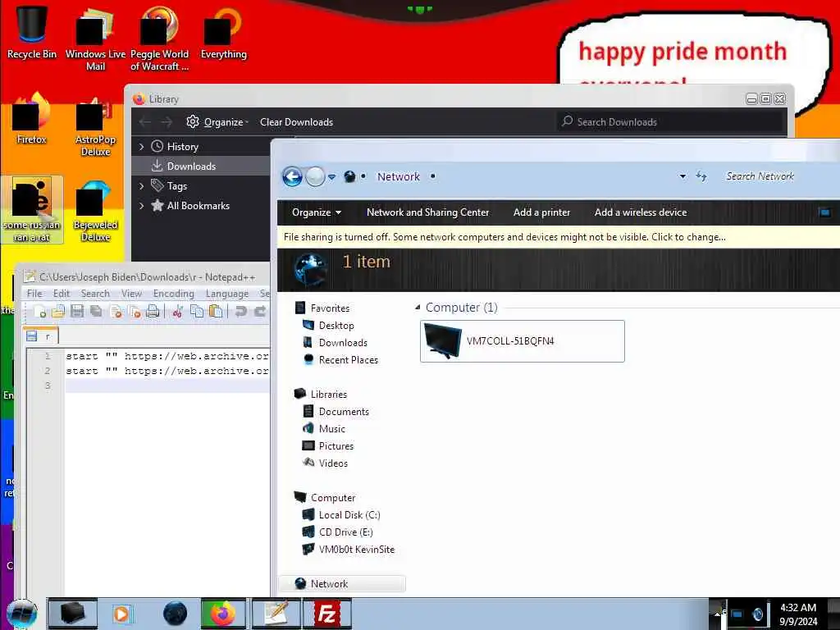This screenshot has height=630, width=840.
Task: Select Windows Live Mail desktop icon
Action: [x=95, y=39]
